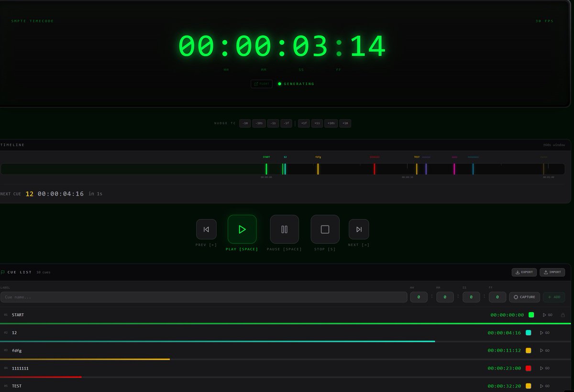The width and height of the screenshot is (574, 392).
Task: Open color swatch of TEST cue
Action: 529,386
